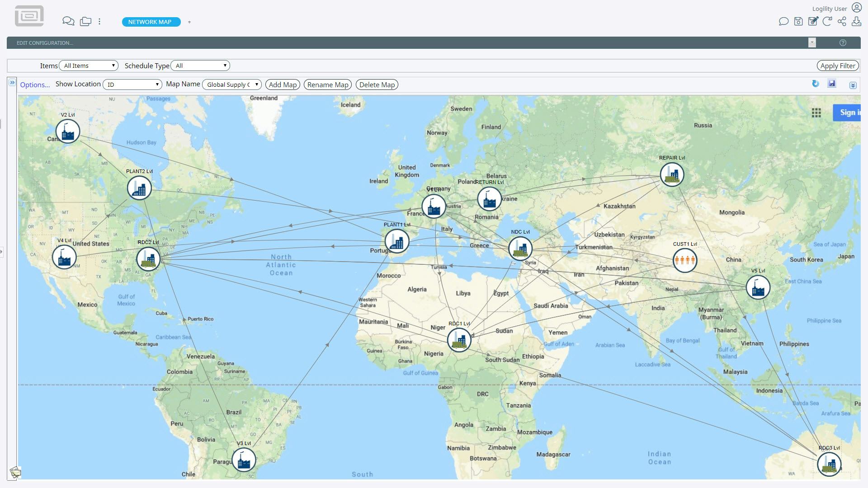Screen dimensions: 868x488
Task: Add a new tab with plus
Action: click(189, 22)
